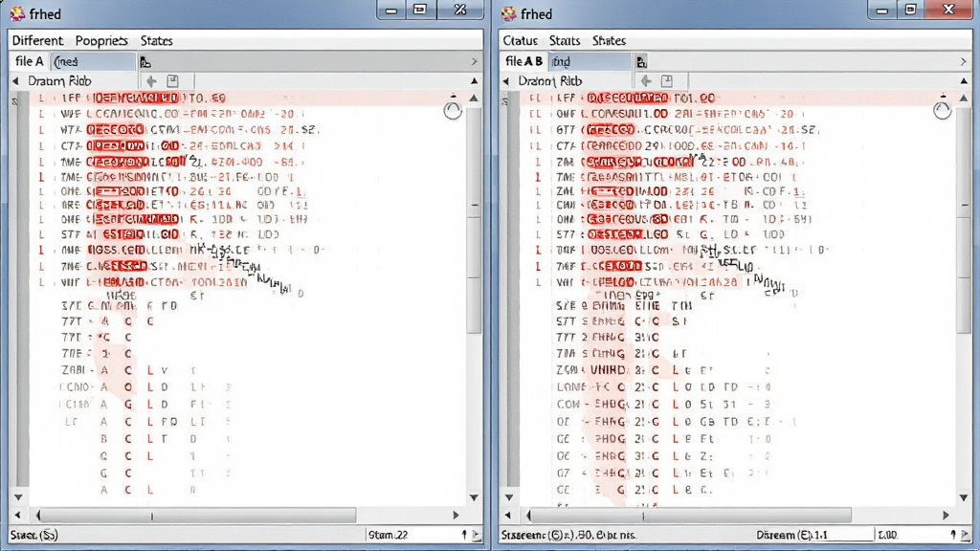Screen dimensions: 980x551
Task: Open the 'States' menu in the left window
Action: pyautogui.click(x=156, y=40)
